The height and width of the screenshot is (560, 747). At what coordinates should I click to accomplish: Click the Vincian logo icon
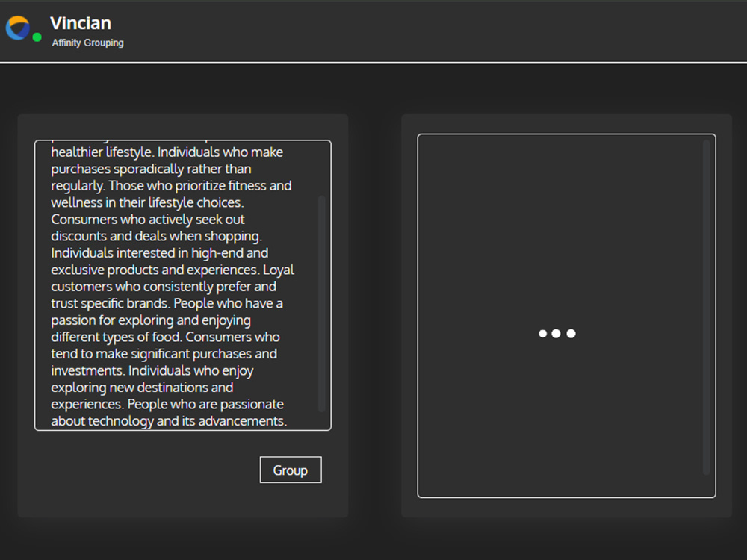[18, 28]
